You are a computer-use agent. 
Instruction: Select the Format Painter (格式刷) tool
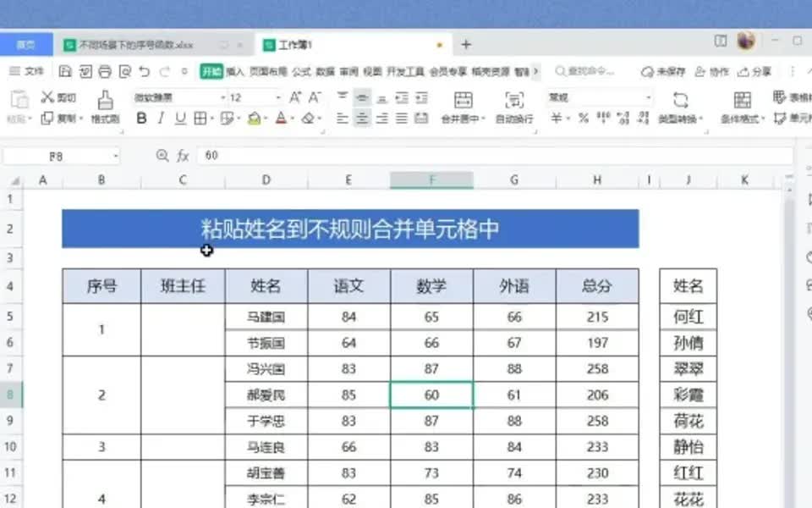(106, 106)
